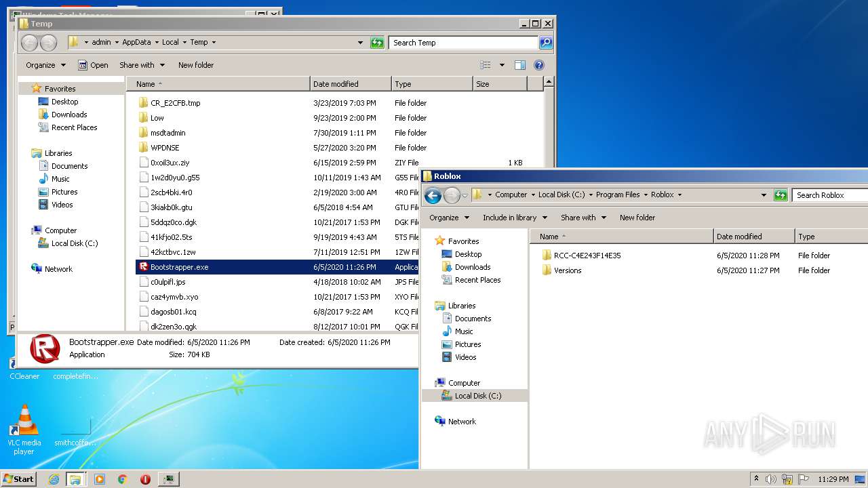Image resolution: width=868 pixels, height=488 pixels.
Task: Click the volume icon in system tray
Action: (x=771, y=479)
